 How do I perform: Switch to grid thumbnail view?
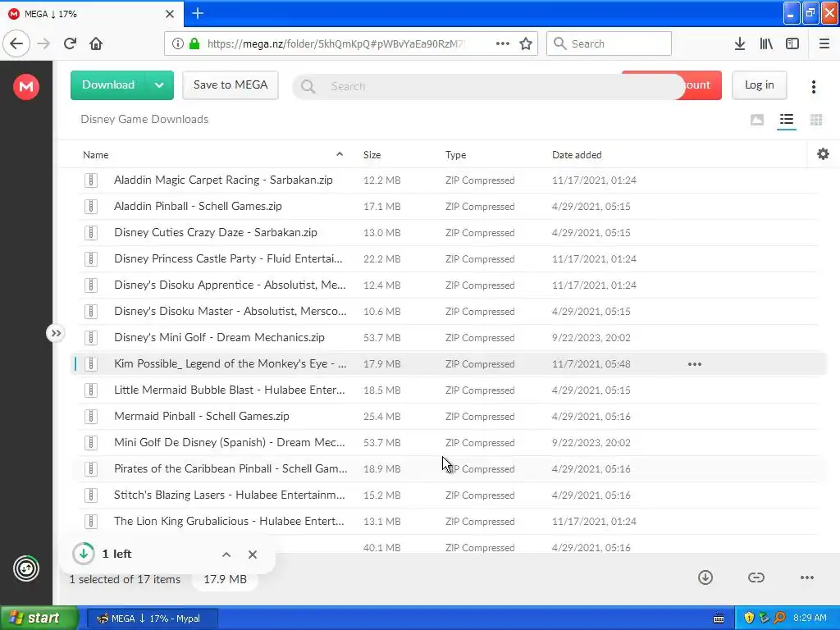click(816, 120)
